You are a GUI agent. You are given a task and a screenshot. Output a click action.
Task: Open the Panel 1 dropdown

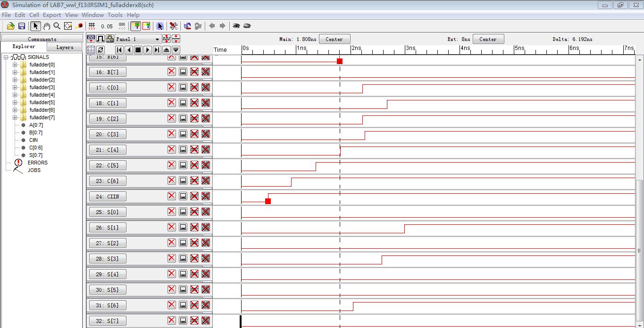[x=157, y=39]
